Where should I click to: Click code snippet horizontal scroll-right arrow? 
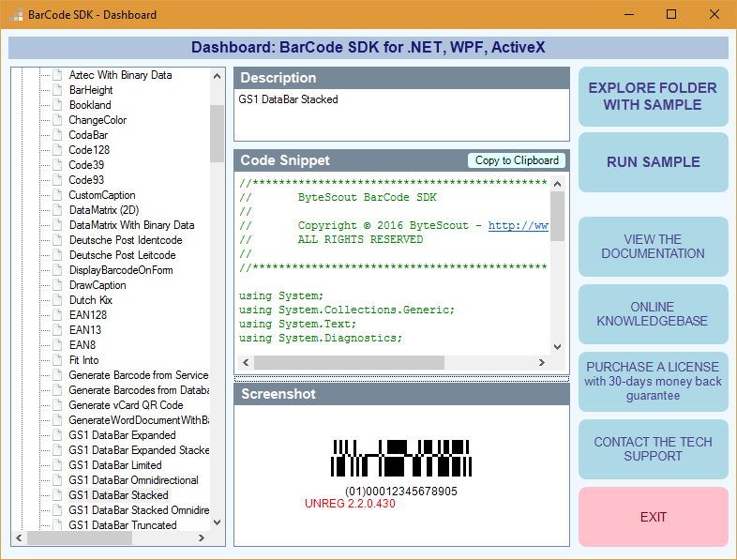(541, 362)
